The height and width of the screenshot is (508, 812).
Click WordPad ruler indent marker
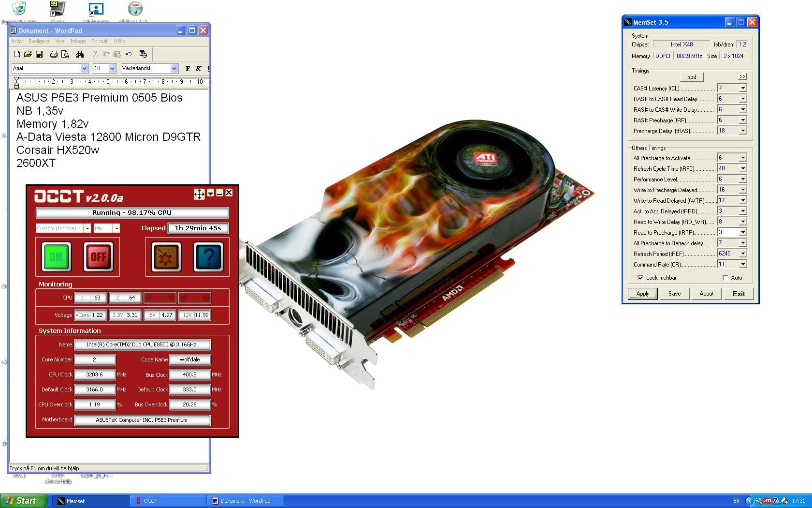[17, 82]
